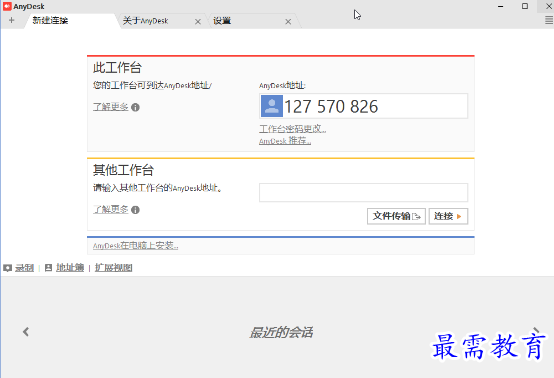The height and width of the screenshot is (378, 554).
Task: Click the AnyDesk logo in title bar
Action: (x=7, y=6)
